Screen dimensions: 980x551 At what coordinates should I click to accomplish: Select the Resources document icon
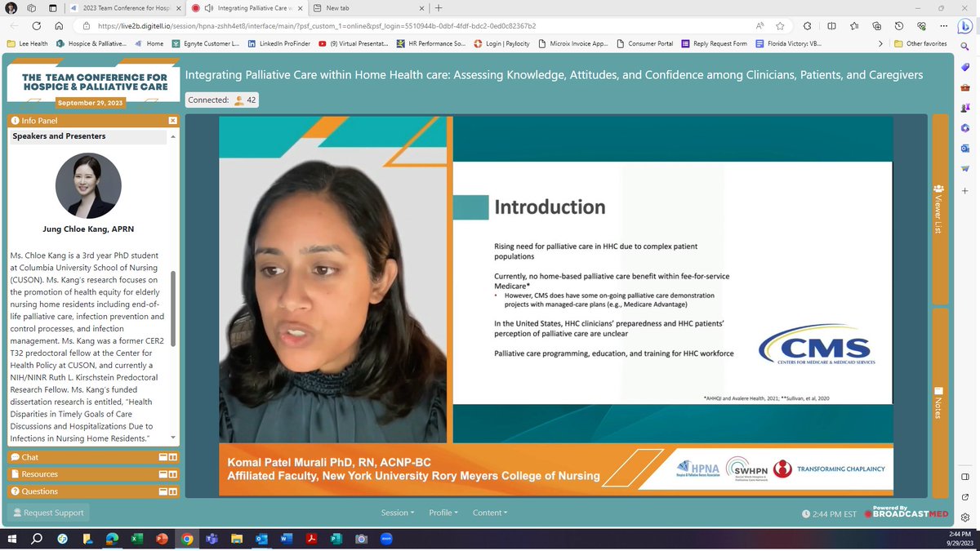pyautogui.click(x=16, y=474)
